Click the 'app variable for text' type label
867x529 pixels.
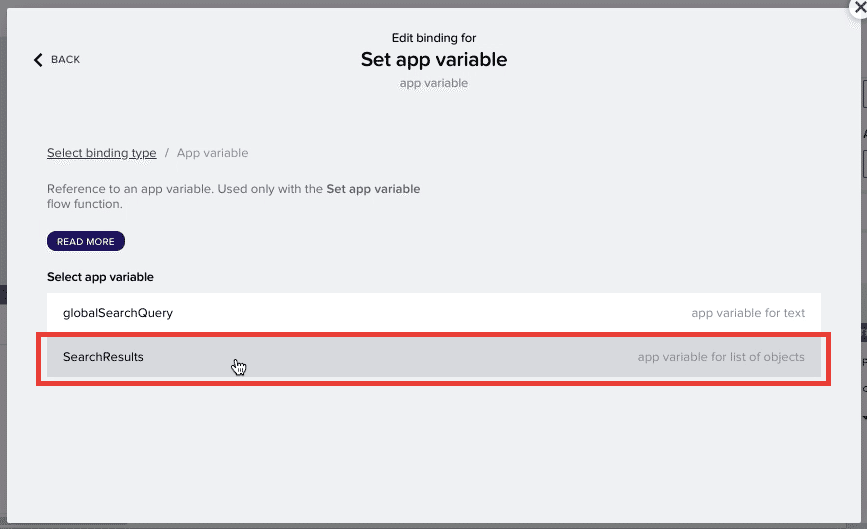pyautogui.click(x=748, y=313)
